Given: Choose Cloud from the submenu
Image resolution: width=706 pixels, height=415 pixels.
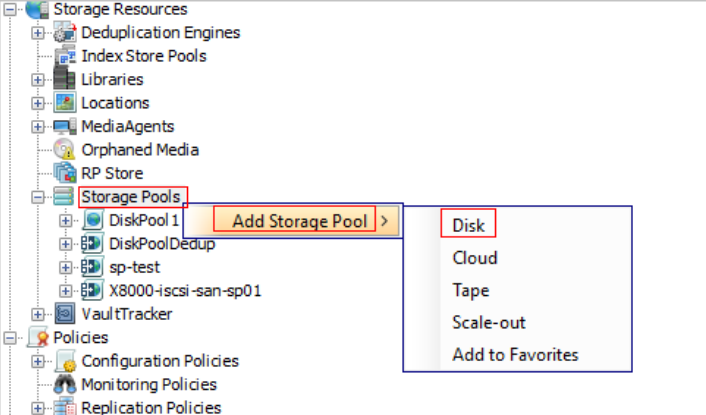Looking at the screenshot, I should (x=474, y=258).
